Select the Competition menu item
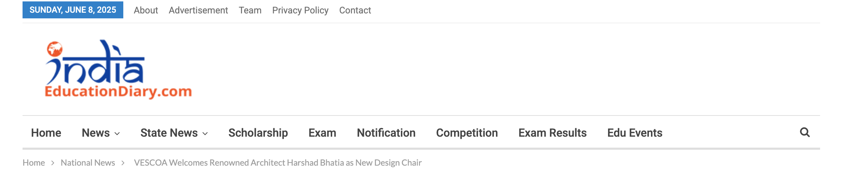The image size is (868, 178). tap(467, 133)
